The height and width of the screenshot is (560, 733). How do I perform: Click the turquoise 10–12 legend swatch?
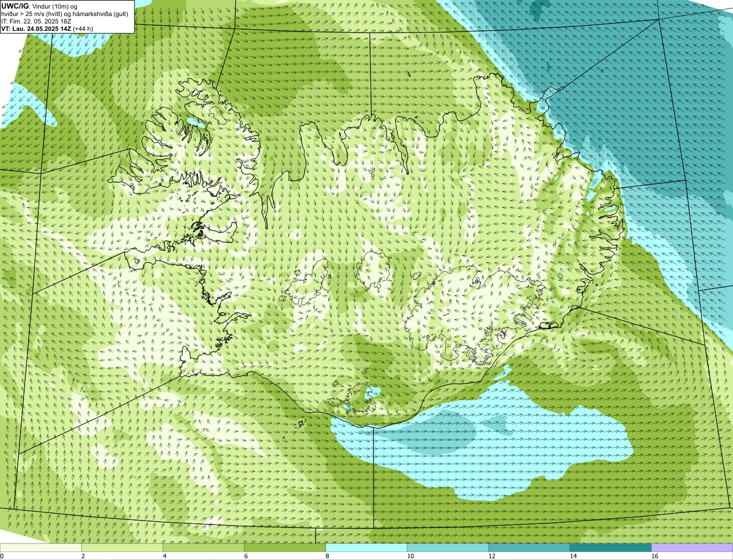click(448, 548)
